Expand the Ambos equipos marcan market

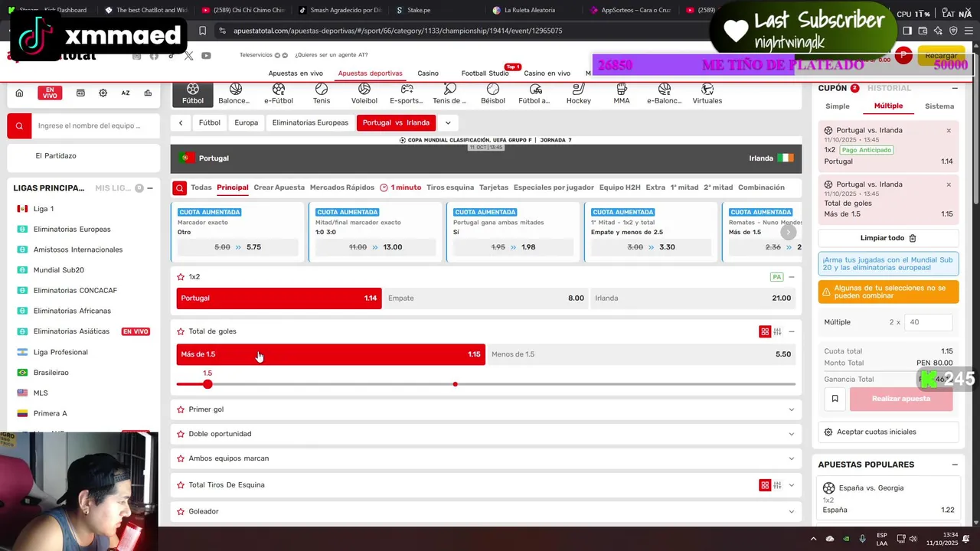(791, 458)
